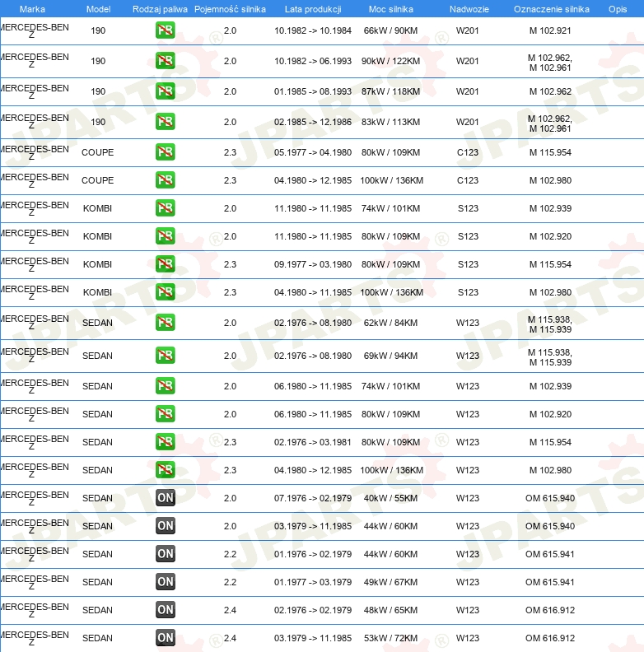Click the Rodzaj paliwa column header
The height and width of the screenshot is (652, 644).
(x=160, y=9)
